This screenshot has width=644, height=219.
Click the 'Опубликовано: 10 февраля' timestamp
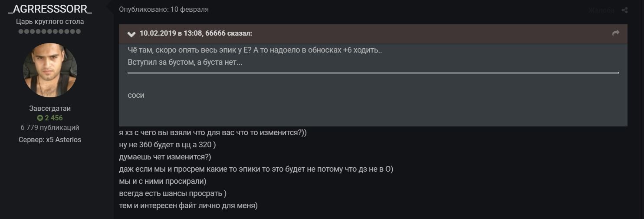point(164,10)
